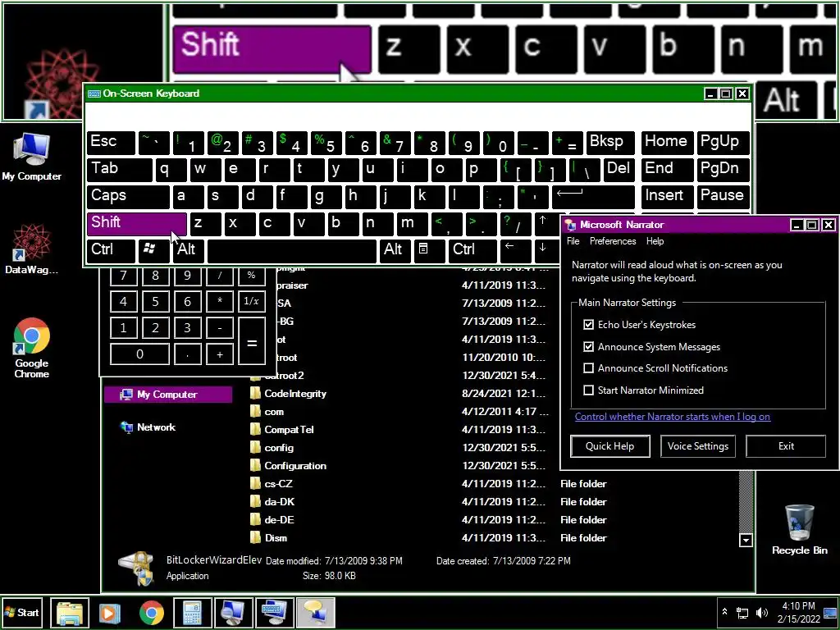Click Calculator 1/x button
The height and width of the screenshot is (630, 840).
coord(252,301)
